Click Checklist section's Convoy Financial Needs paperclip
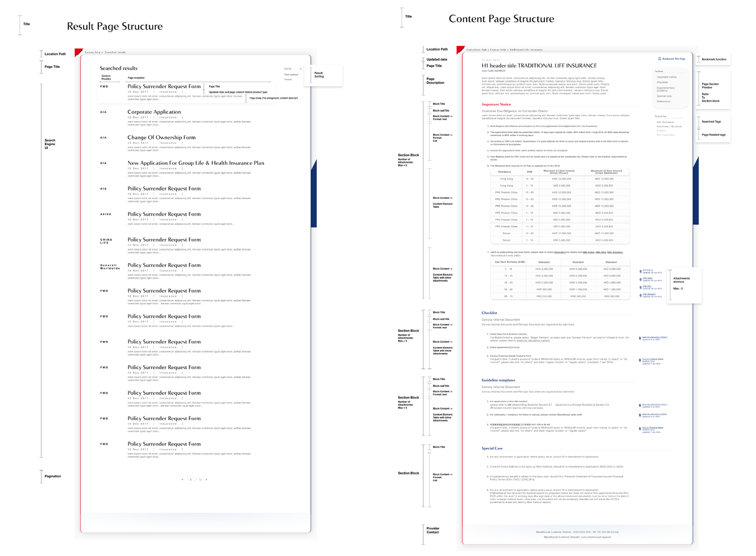Screen dimensions: 756x556 point(640,360)
